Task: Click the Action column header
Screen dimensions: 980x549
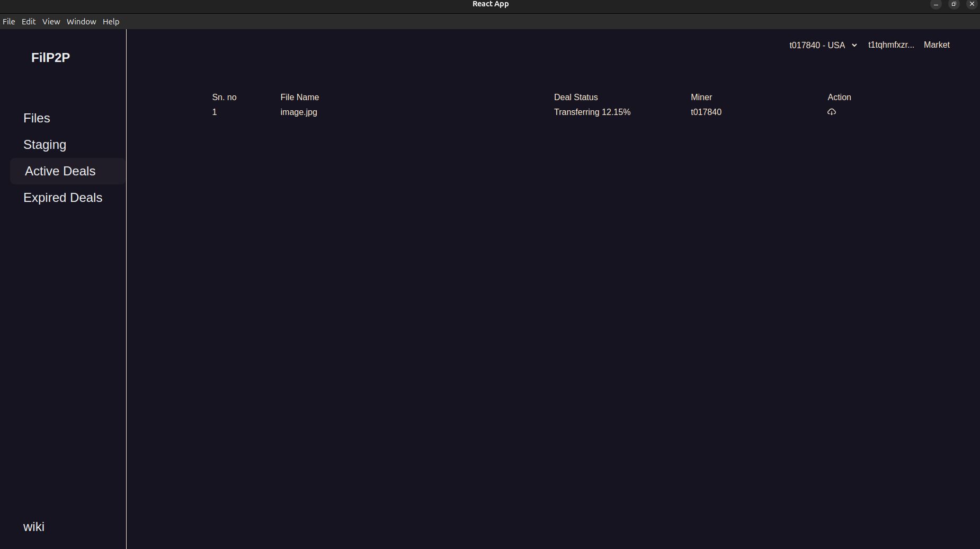Action: 839,98
